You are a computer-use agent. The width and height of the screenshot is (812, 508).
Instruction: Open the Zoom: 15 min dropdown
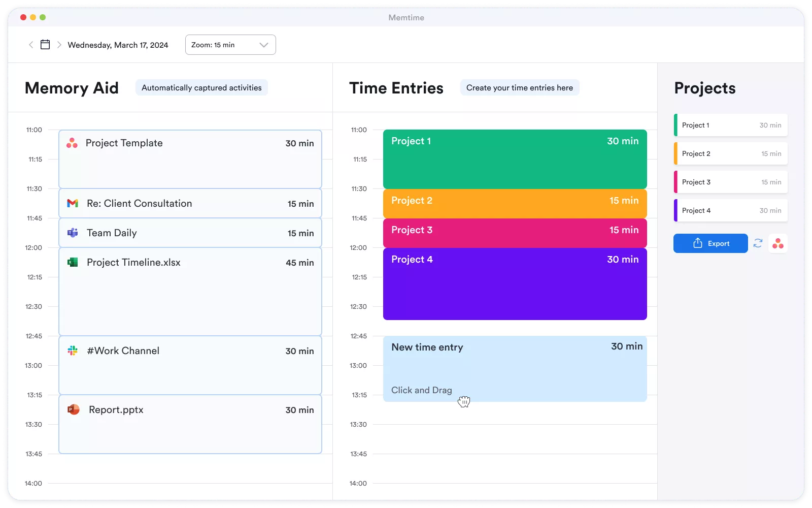point(230,45)
